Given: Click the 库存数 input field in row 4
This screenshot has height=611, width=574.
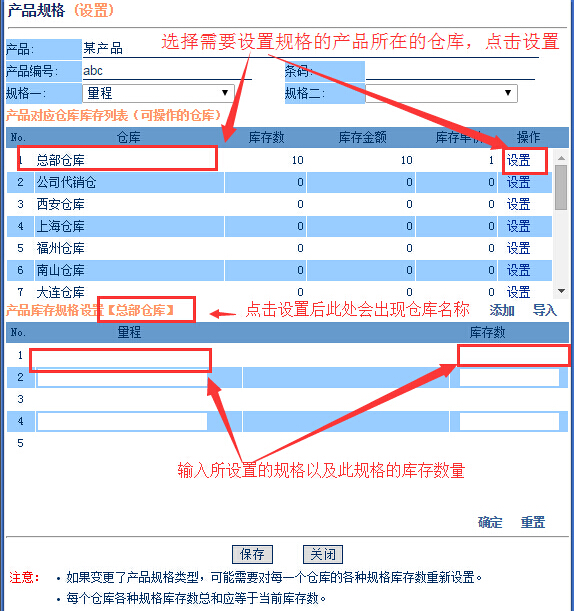Looking at the screenshot, I should pos(509,421).
